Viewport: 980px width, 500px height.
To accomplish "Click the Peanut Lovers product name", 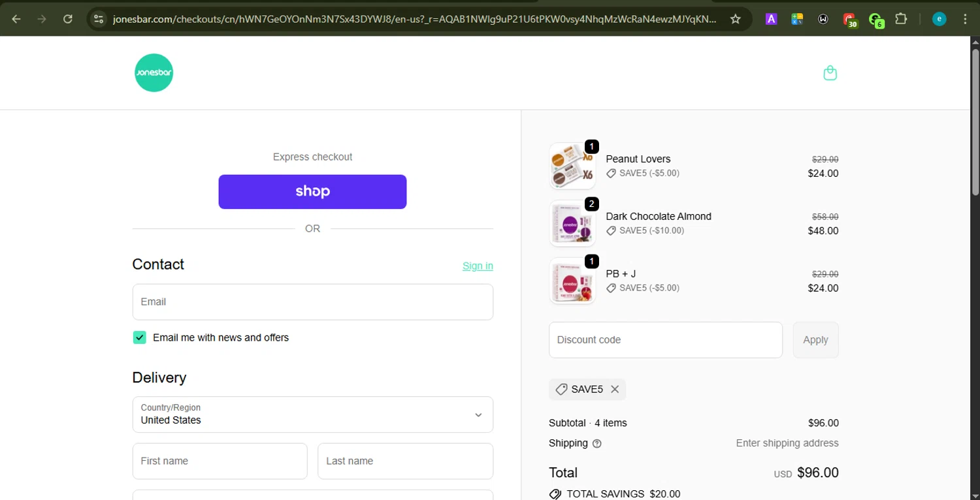I will coord(638,159).
